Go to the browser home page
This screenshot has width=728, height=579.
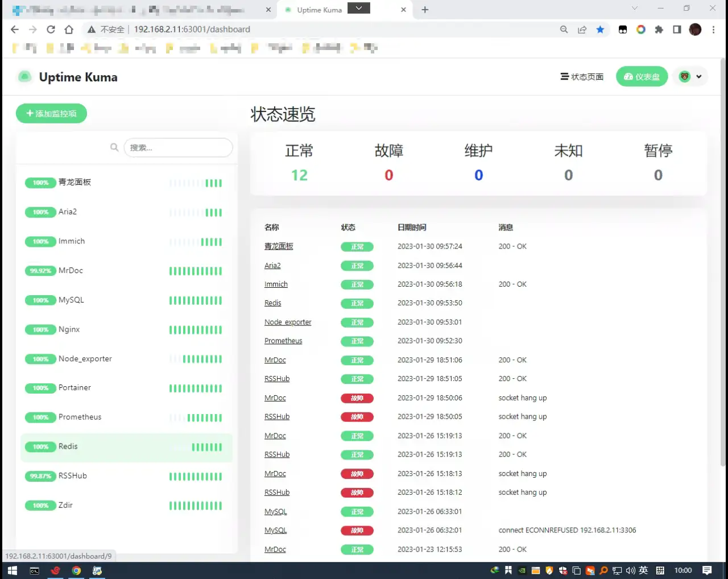click(x=69, y=30)
